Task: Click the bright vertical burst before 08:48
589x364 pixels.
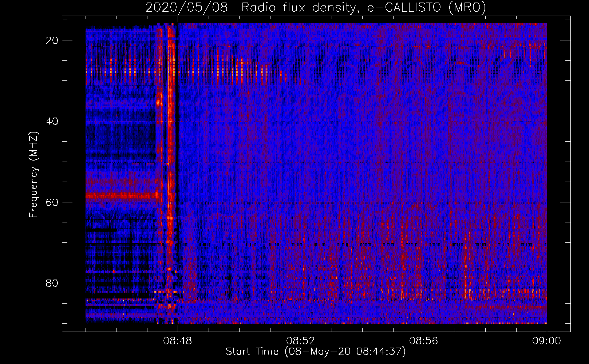Action: [170, 174]
